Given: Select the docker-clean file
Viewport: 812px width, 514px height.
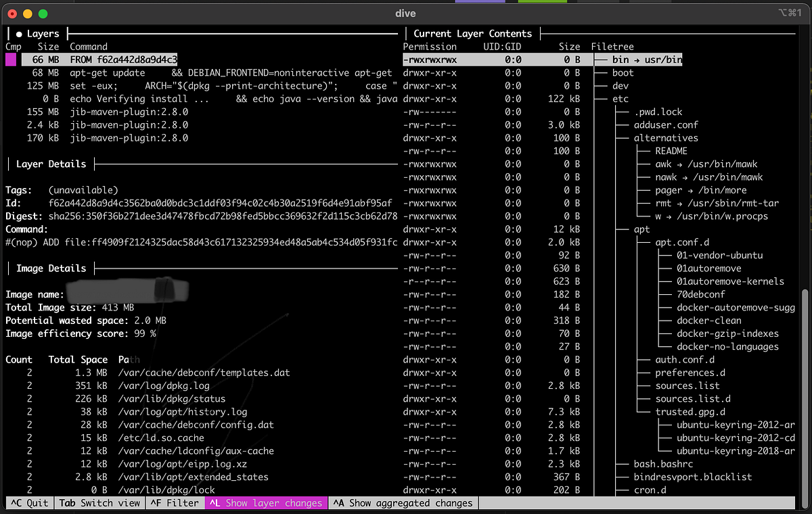Looking at the screenshot, I should (709, 321).
